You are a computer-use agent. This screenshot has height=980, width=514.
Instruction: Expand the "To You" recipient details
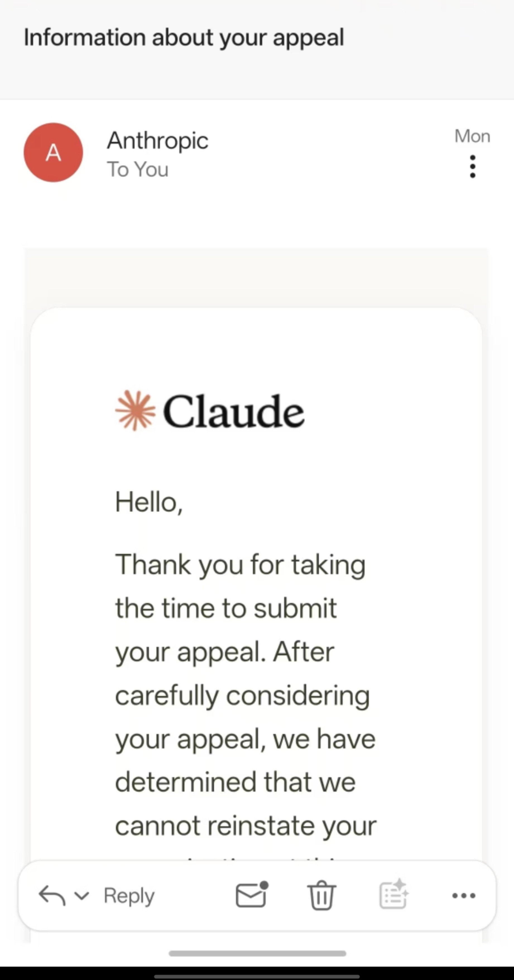coord(138,169)
